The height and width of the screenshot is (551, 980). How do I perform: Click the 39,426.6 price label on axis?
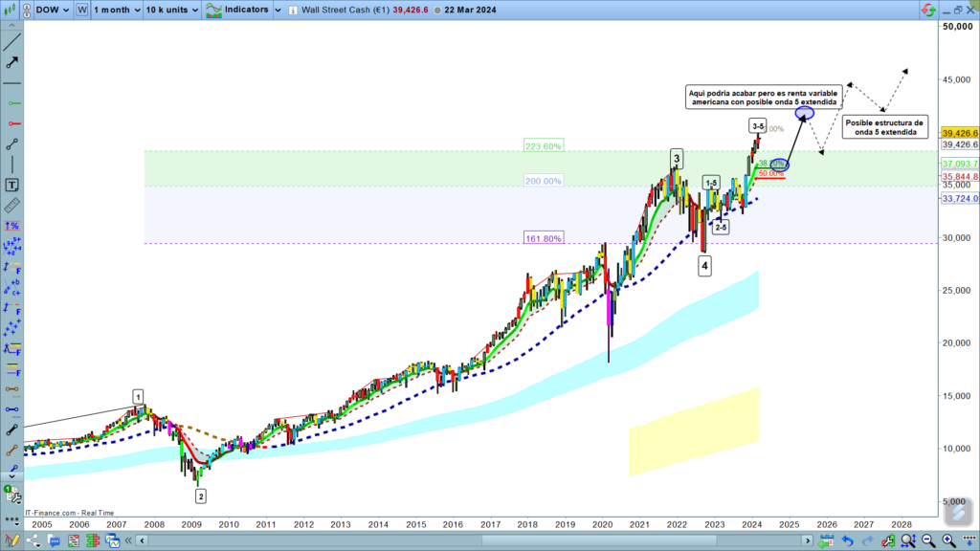[x=959, y=133]
